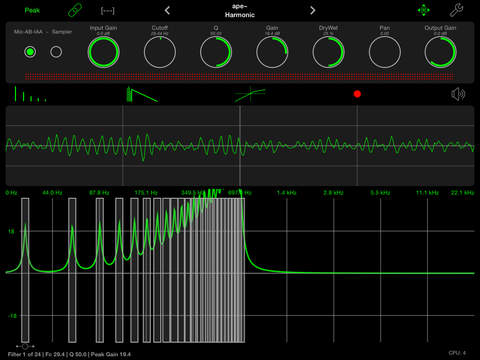Screen dimensions: 480x360
Task: Tap the crossing curves icon
Action: tap(250, 94)
